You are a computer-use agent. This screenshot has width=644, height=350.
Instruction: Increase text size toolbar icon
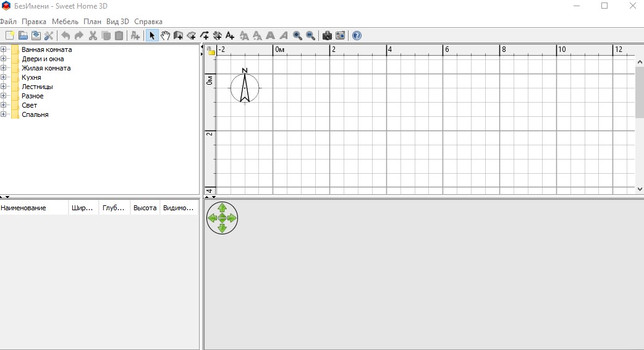tap(244, 36)
